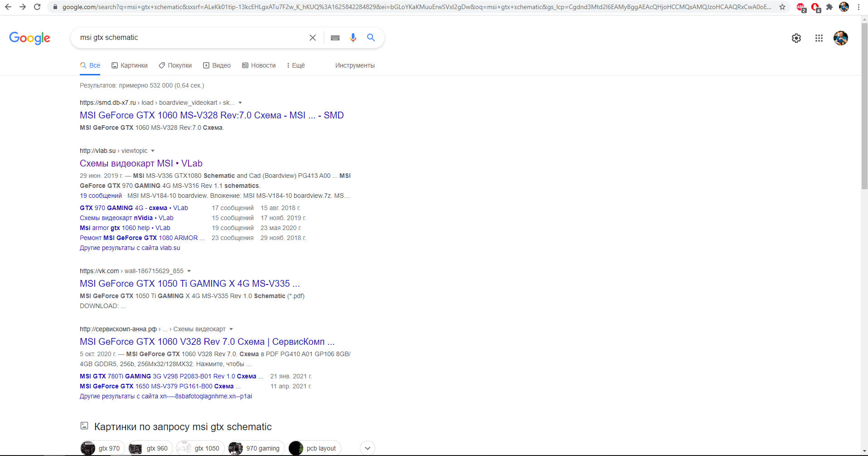Open MSI GeForce GTX 1650 MS-V379 Схема sublink
Viewport: 868px width, 456px height.
tap(160, 386)
